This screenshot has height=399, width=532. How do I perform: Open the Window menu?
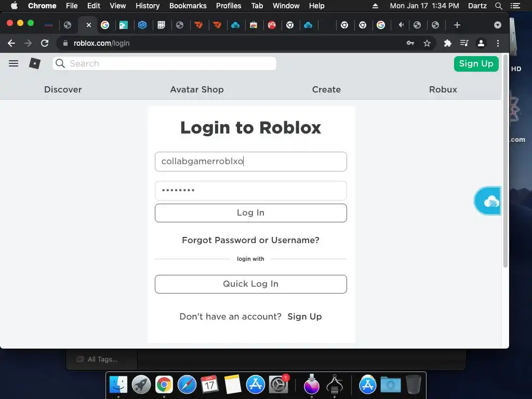click(x=286, y=6)
